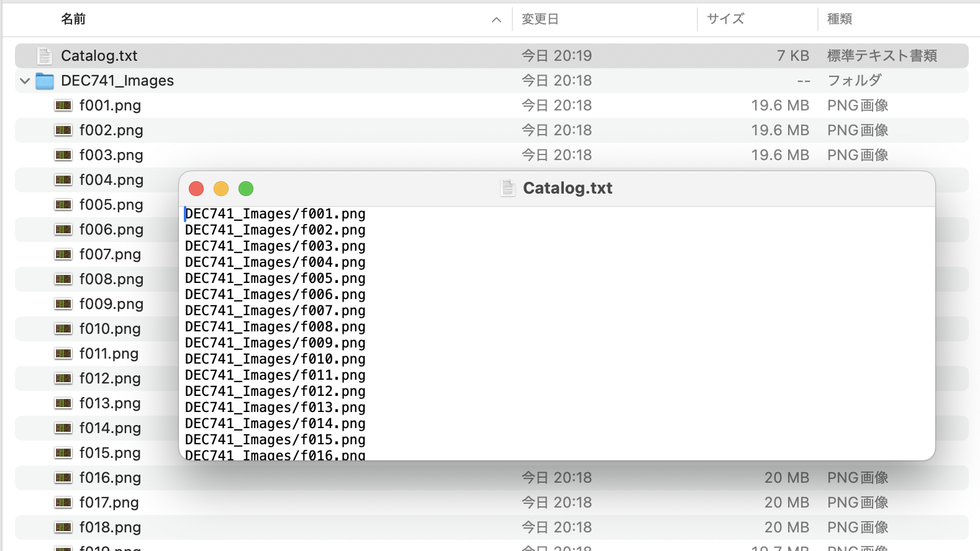Click document icon in Catalog.txt title bar
Image resolution: width=980 pixels, height=551 pixels.
pyautogui.click(x=508, y=188)
